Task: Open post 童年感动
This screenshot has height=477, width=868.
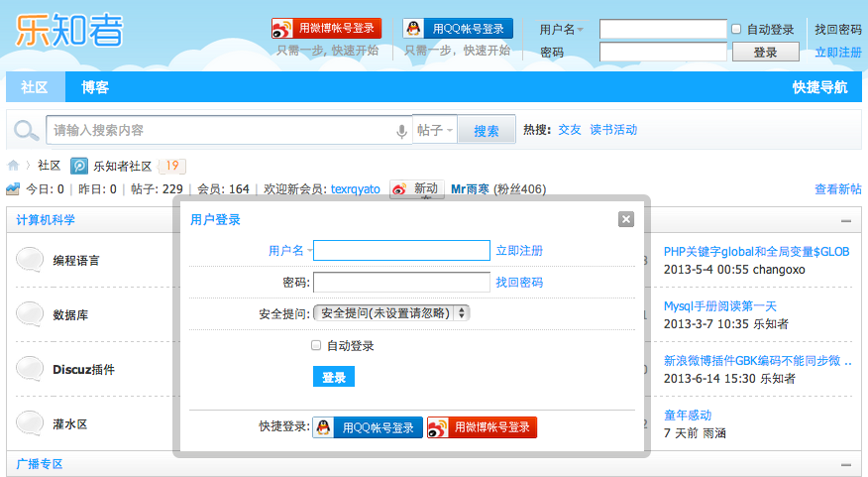Action: tap(688, 415)
